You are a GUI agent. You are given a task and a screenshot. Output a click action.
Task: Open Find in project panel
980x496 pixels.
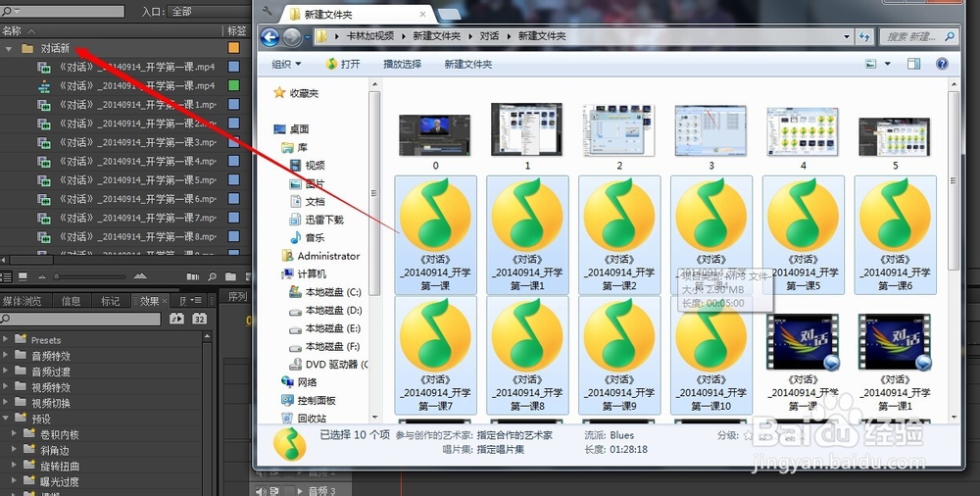click(212, 276)
